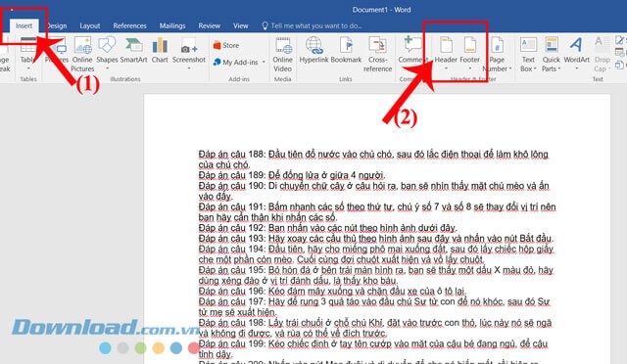Open the Layout tab
Image resolution: width=627 pixels, height=364 pixels.
89,26
